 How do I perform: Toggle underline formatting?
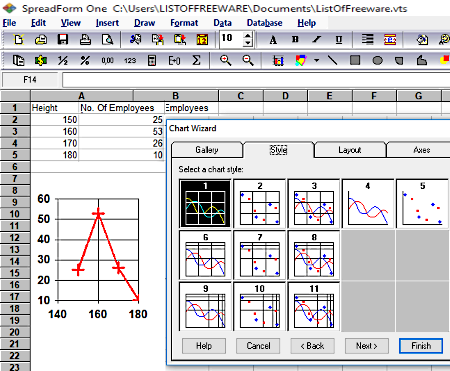[339, 40]
